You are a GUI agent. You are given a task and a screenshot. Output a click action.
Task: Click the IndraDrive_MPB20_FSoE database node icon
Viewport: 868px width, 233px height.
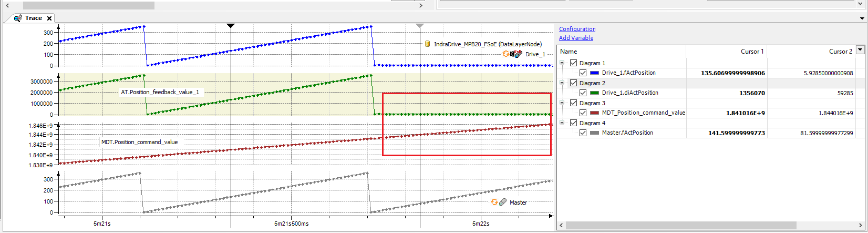coord(427,44)
